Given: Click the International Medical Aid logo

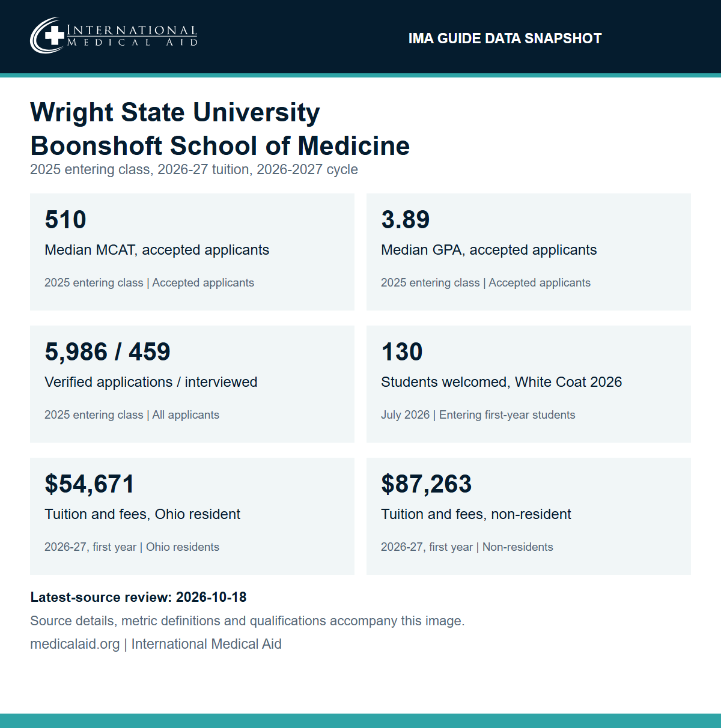Looking at the screenshot, I should [114, 35].
